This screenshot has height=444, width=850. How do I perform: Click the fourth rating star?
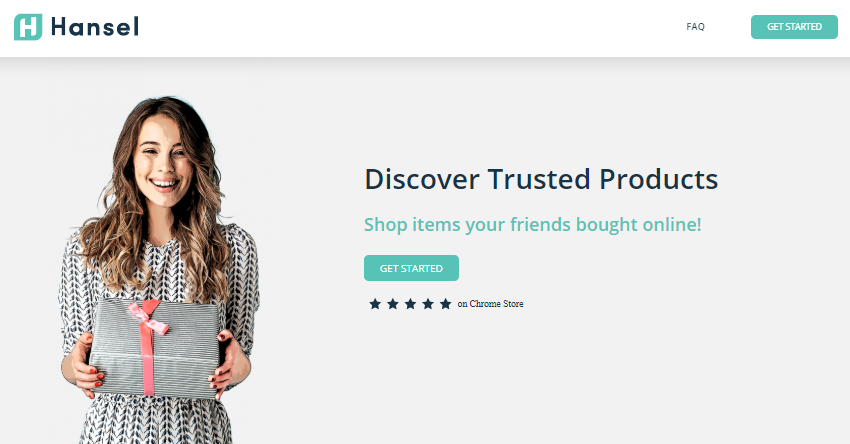428,304
